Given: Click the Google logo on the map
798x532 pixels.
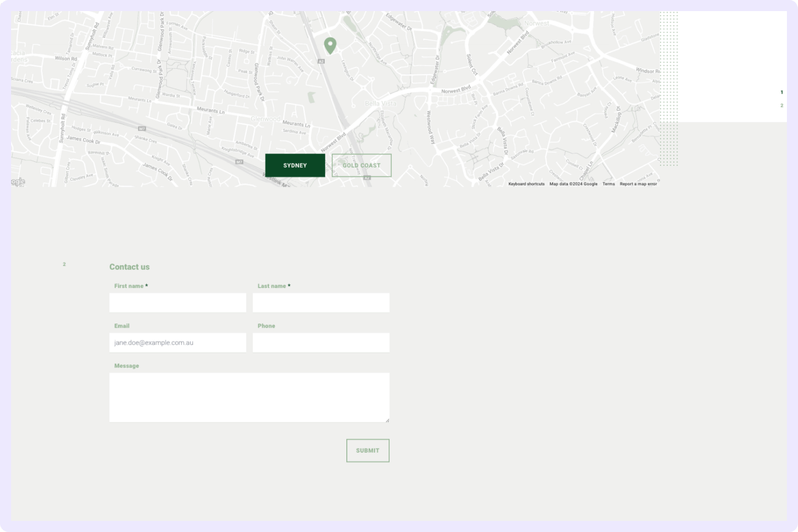Looking at the screenshot, I should pyautogui.click(x=18, y=182).
